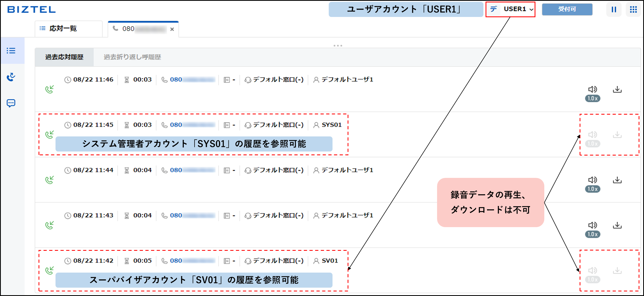Click user name SYS01 in 11:45 row

[332, 125]
